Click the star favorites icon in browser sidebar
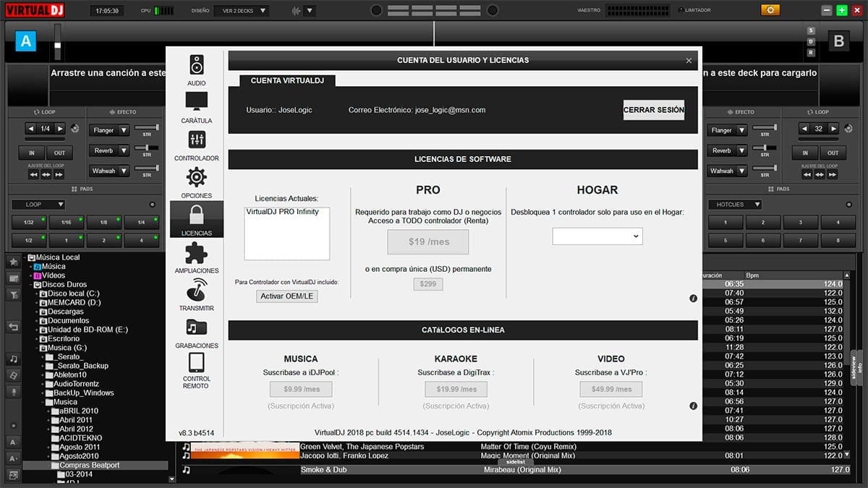868x488 pixels. point(14,261)
